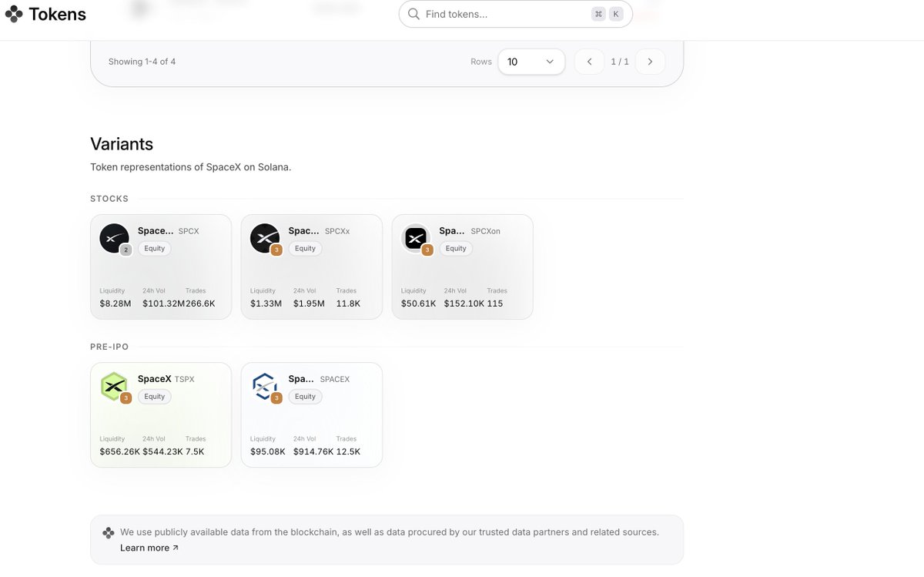Open the SPCXon stock variant card
924x577 pixels.
coord(463,267)
